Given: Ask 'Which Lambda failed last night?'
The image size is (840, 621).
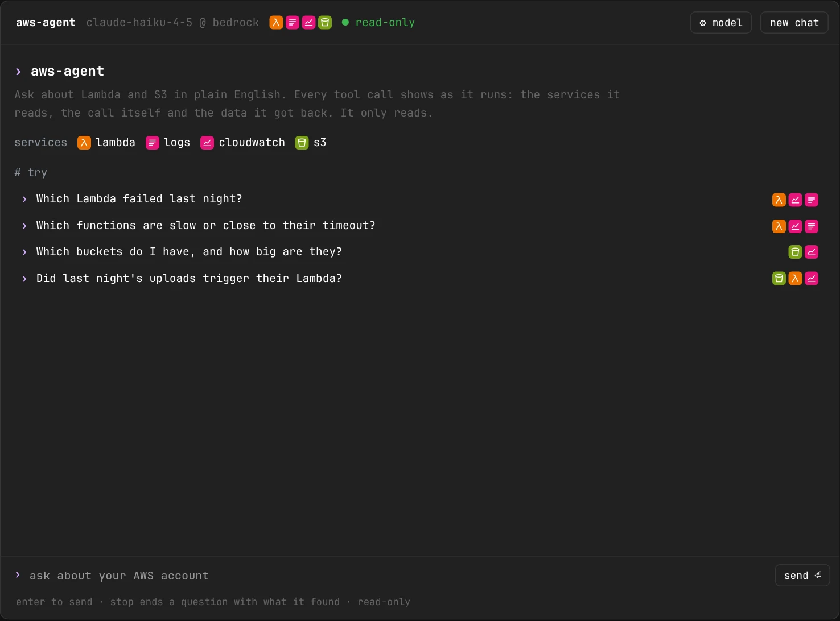Looking at the screenshot, I should point(420,199).
